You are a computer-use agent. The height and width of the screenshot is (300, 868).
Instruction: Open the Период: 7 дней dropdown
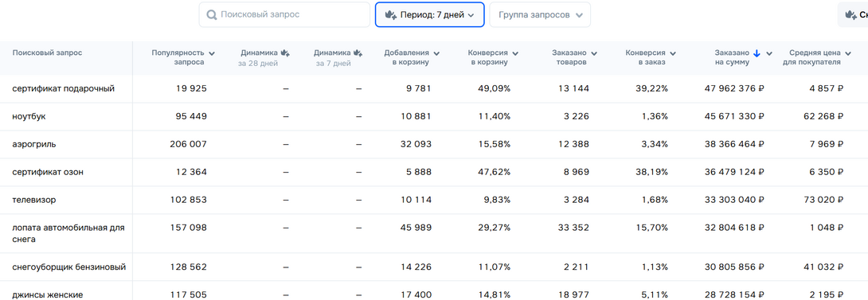(429, 14)
